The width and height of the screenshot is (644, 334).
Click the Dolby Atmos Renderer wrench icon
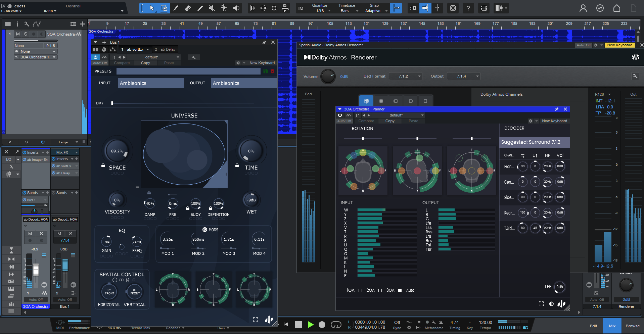(x=635, y=76)
